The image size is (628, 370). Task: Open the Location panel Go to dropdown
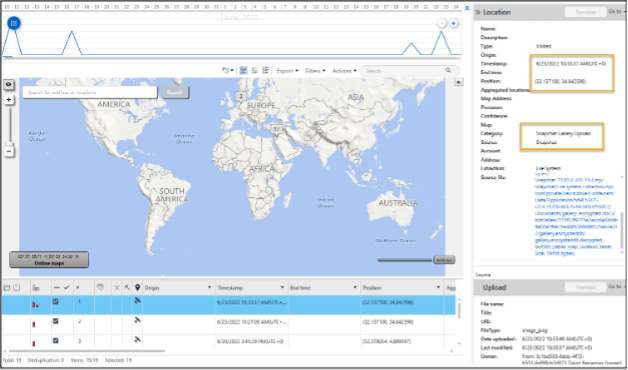click(x=617, y=12)
